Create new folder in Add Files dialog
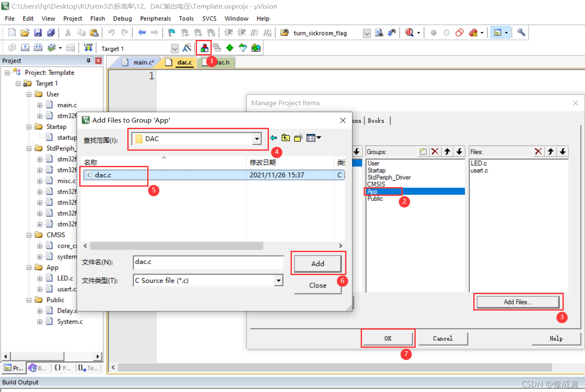 click(298, 138)
